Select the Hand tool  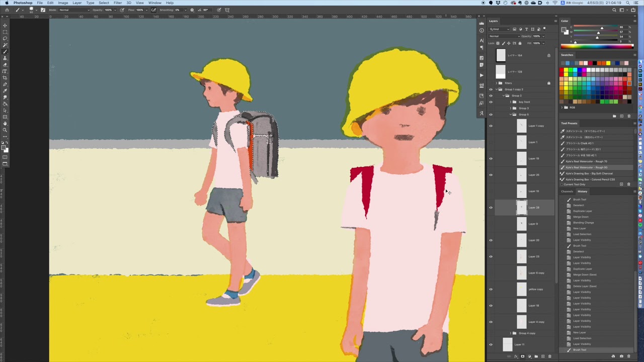point(5,124)
